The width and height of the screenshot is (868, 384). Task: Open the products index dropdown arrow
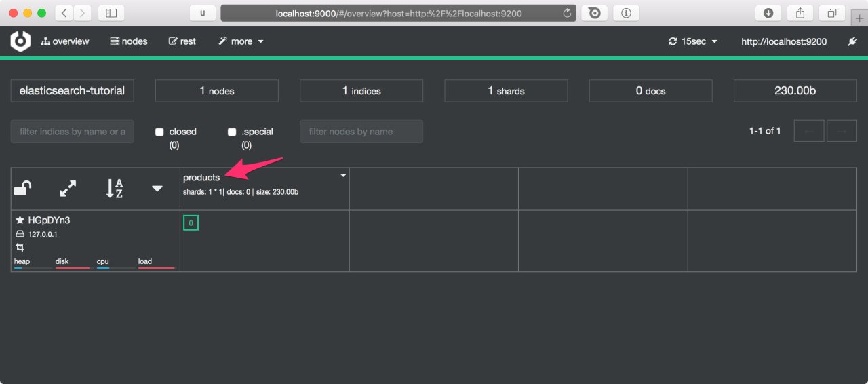(x=343, y=176)
